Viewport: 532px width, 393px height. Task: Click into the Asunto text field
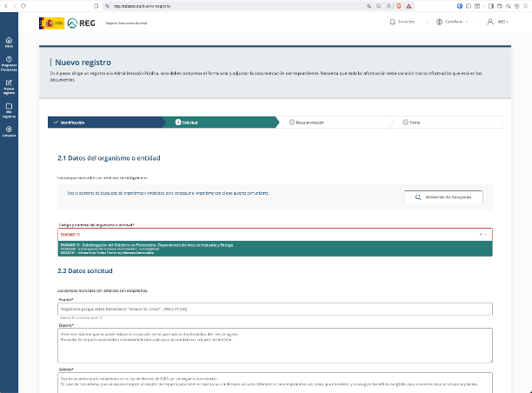point(274,309)
